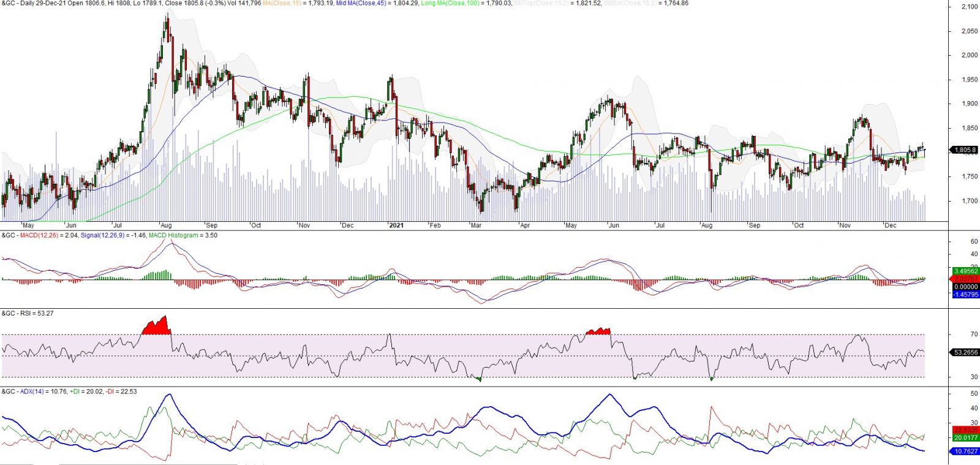Click the 1,900 price axis label
This screenshot has width=980, height=465.
tap(970, 104)
